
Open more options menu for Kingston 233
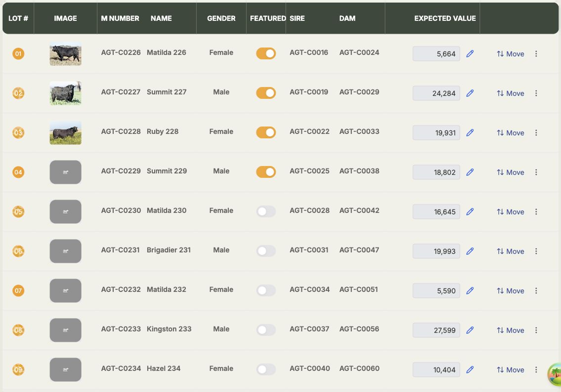[536, 330]
